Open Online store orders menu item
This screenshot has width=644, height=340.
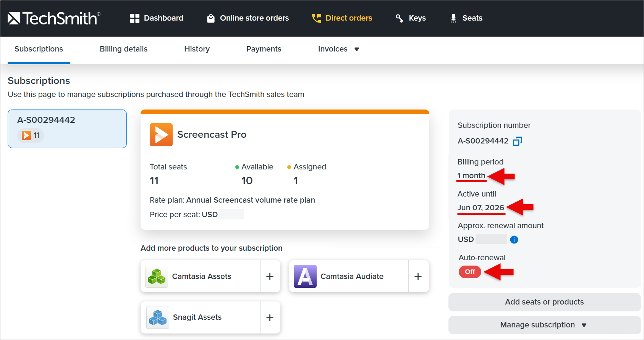click(254, 18)
